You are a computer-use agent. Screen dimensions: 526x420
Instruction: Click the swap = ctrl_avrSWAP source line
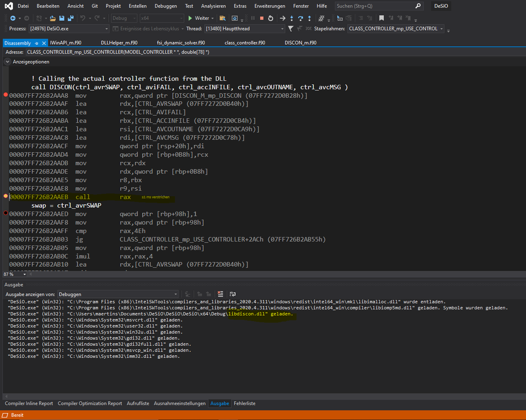tap(66, 205)
